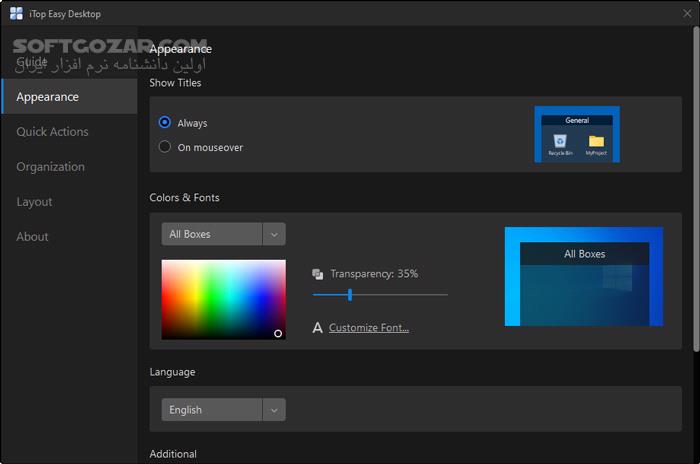This screenshot has height=464, width=700.
Task: Click the Recycle Bin icon in preview
Action: coord(560,141)
